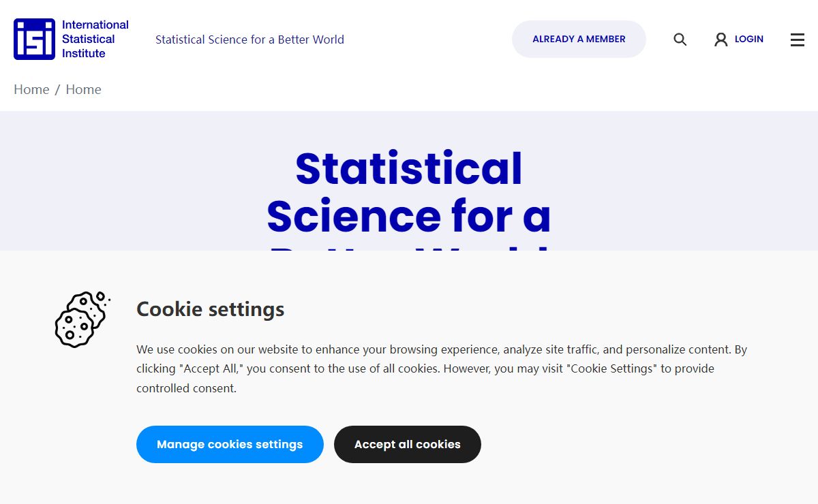Click empty area of the cookie banner
Viewport: 818px width, 504px height.
648,450
